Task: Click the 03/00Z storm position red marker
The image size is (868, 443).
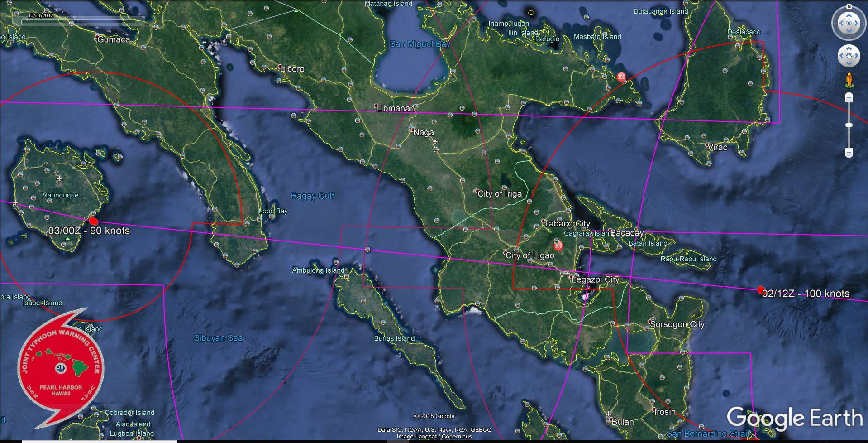Action: (x=93, y=221)
